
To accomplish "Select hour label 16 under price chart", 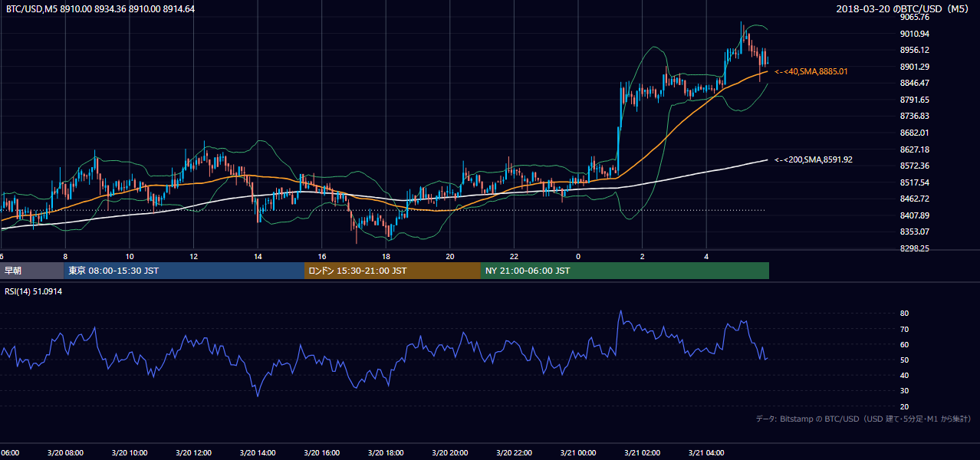I will (x=322, y=256).
